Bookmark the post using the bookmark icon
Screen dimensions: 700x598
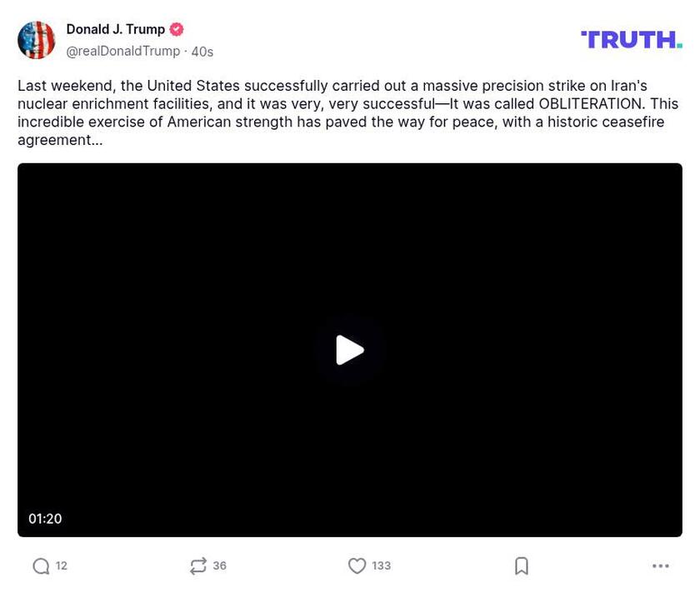[x=521, y=565]
